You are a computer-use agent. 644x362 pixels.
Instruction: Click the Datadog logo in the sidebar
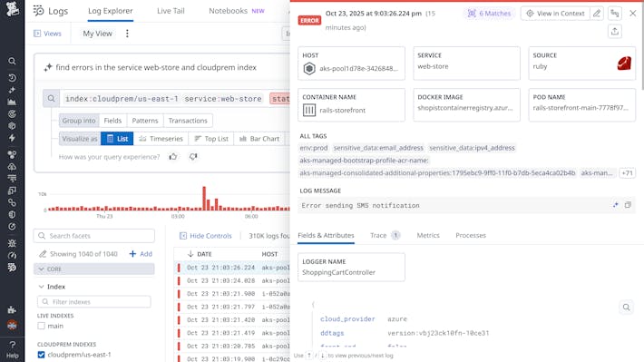pos(13,9)
